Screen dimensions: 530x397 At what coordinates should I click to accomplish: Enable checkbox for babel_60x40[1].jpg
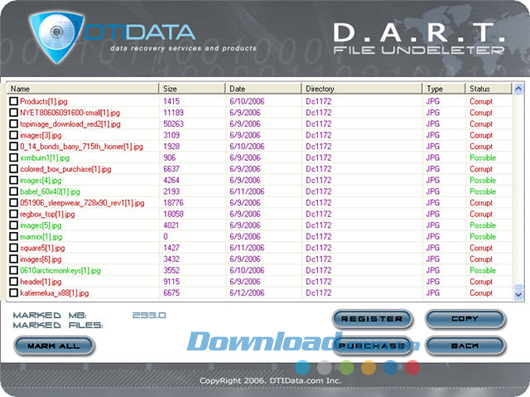14,191
